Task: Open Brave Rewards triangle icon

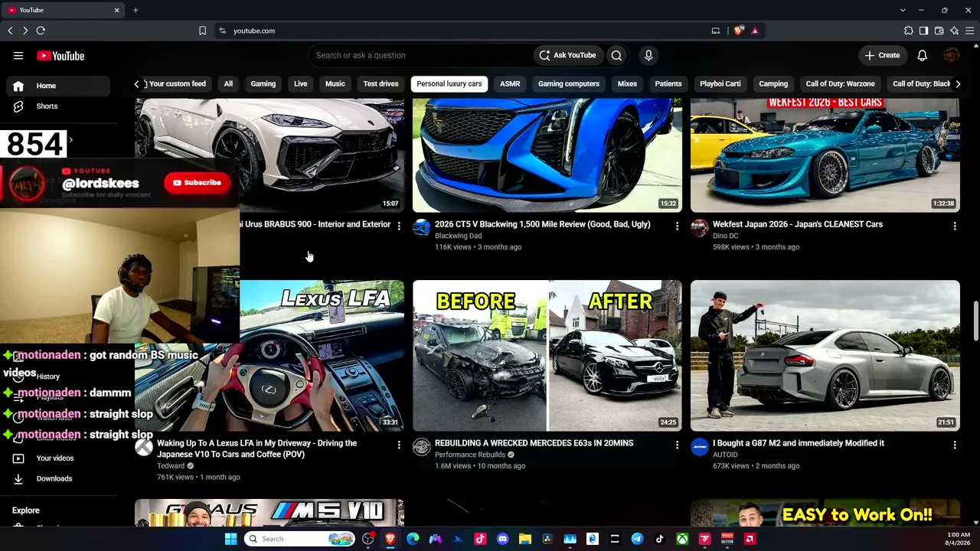Action: (755, 31)
